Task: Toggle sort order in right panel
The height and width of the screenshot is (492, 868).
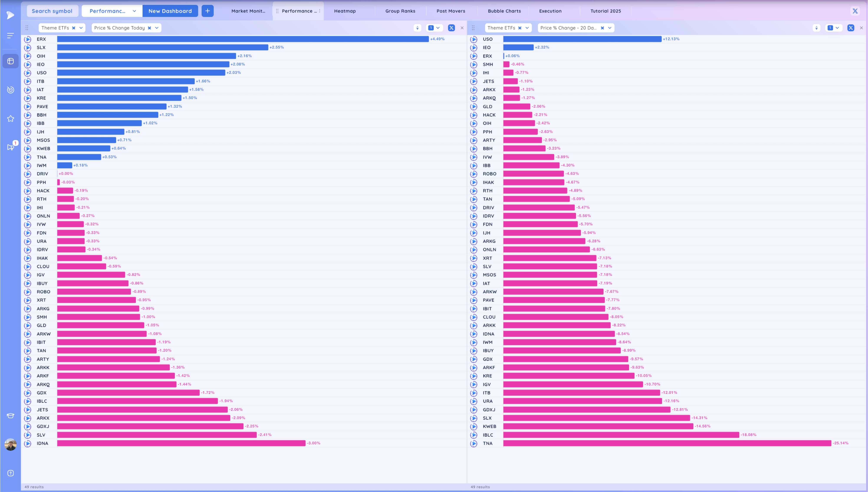Action: click(816, 28)
